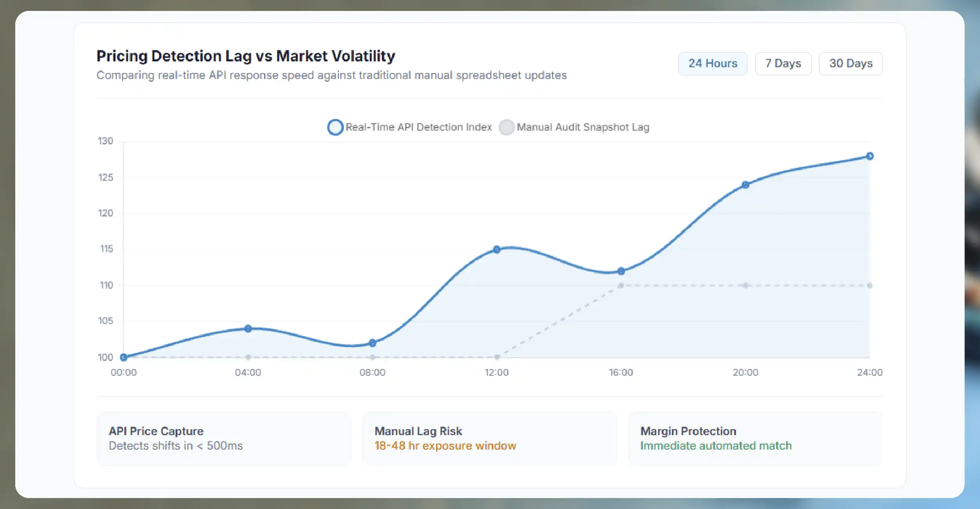This screenshot has height=509, width=980.
Task: Select the 24 Hours range tab
Action: pos(712,63)
